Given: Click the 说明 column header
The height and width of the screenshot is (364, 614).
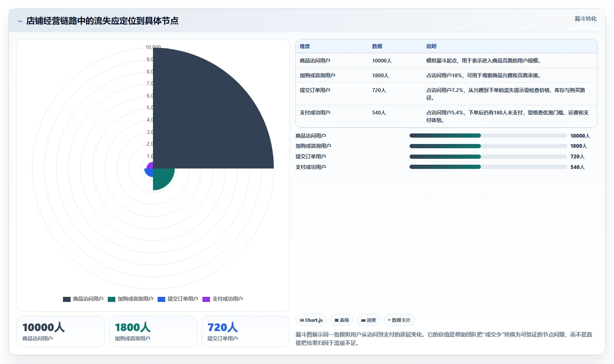Looking at the screenshot, I should point(431,46).
